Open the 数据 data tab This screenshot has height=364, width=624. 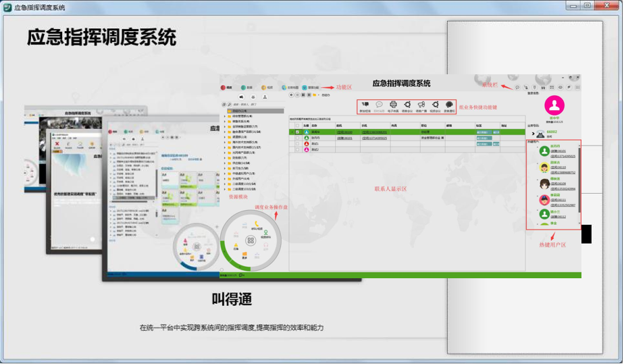(x=246, y=88)
